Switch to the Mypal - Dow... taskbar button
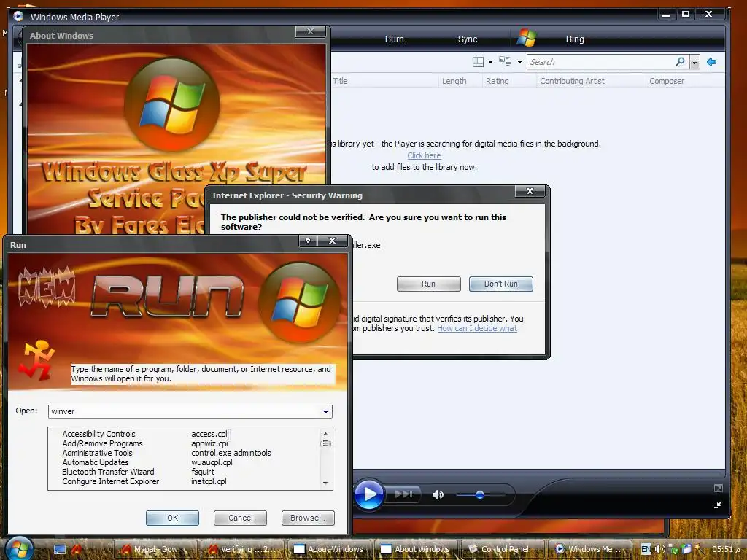The width and height of the screenshot is (747, 560). [155, 549]
